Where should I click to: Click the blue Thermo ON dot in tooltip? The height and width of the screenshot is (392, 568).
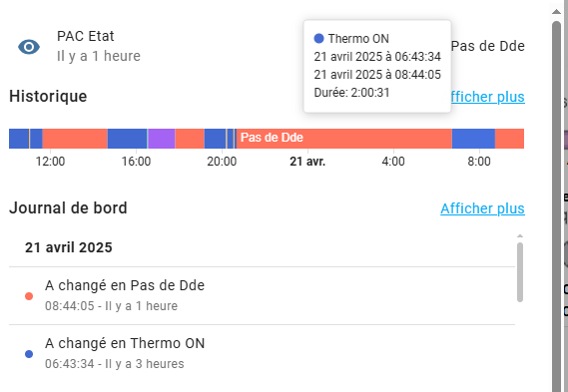[318, 38]
